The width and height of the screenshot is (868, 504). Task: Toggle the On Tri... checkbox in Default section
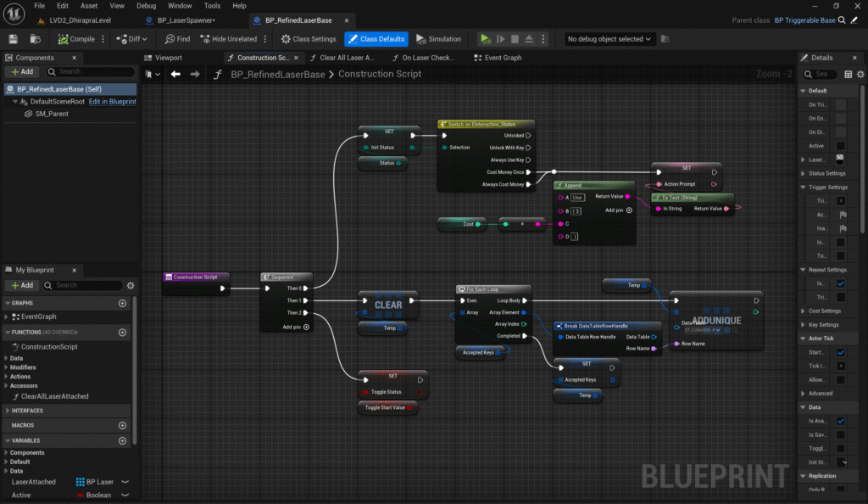tap(840, 104)
